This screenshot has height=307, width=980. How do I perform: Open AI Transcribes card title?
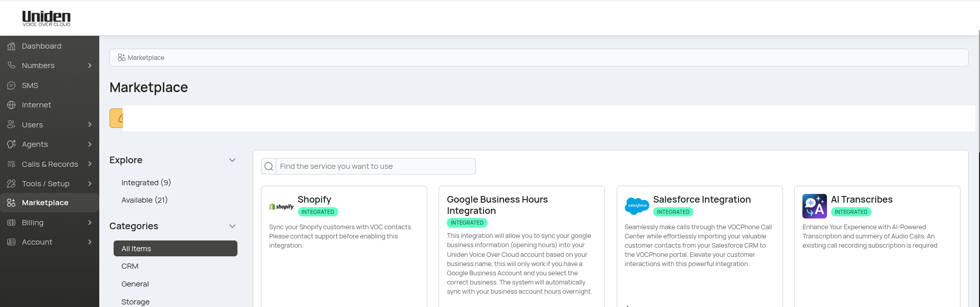[862, 200]
